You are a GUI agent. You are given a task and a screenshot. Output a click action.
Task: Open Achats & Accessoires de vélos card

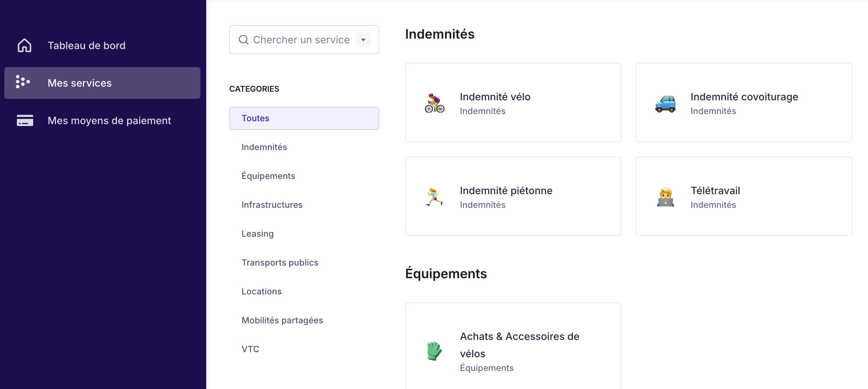click(x=519, y=345)
